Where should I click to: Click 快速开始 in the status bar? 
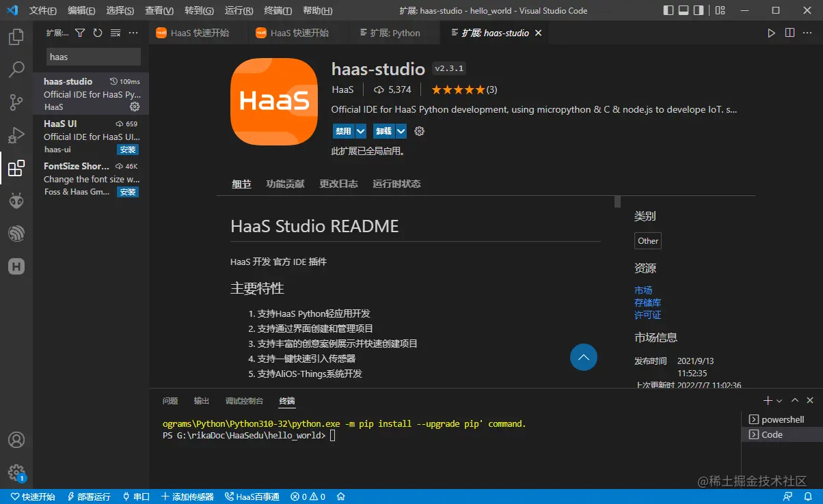(32, 496)
